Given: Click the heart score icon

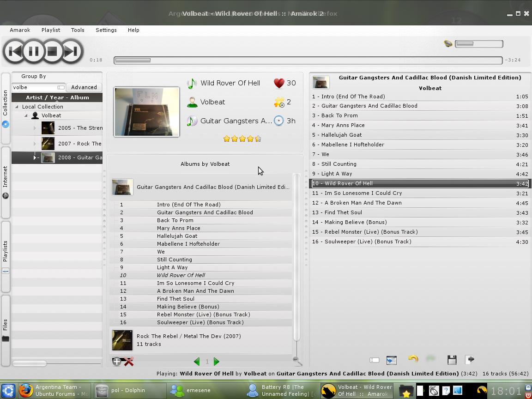Looking at the screenshot, I should 279,83.
